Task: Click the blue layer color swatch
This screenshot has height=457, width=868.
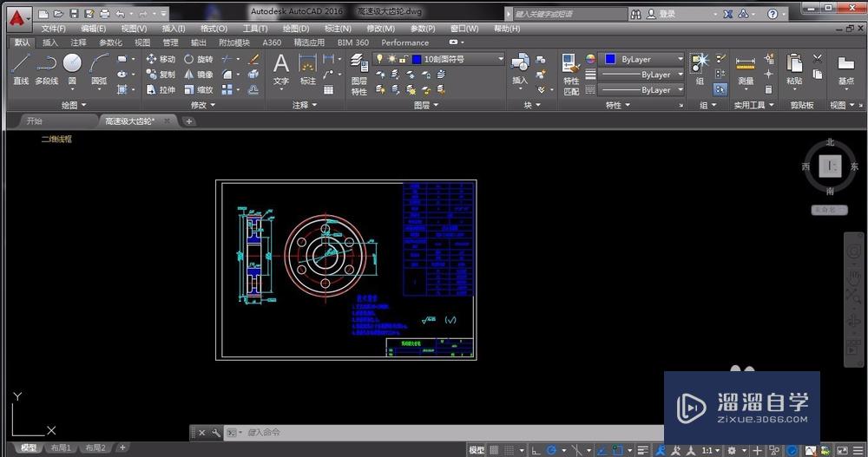Action: point(417,59)
